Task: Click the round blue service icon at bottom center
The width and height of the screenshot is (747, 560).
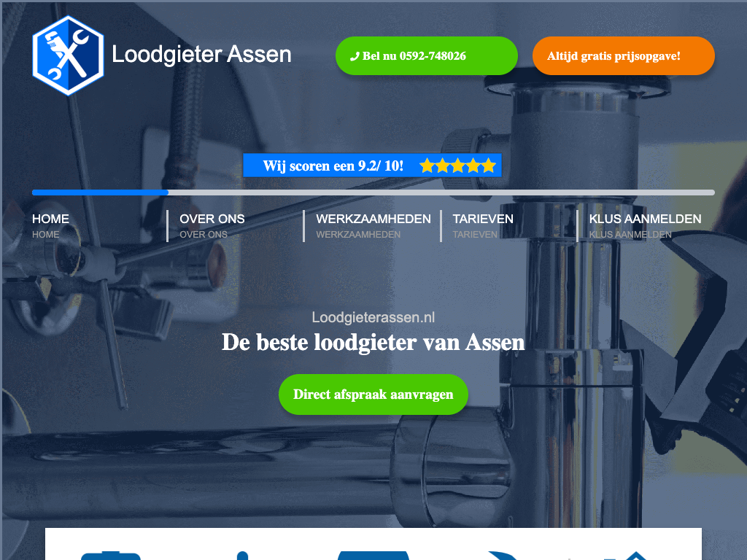Action: tap(373, 556)
